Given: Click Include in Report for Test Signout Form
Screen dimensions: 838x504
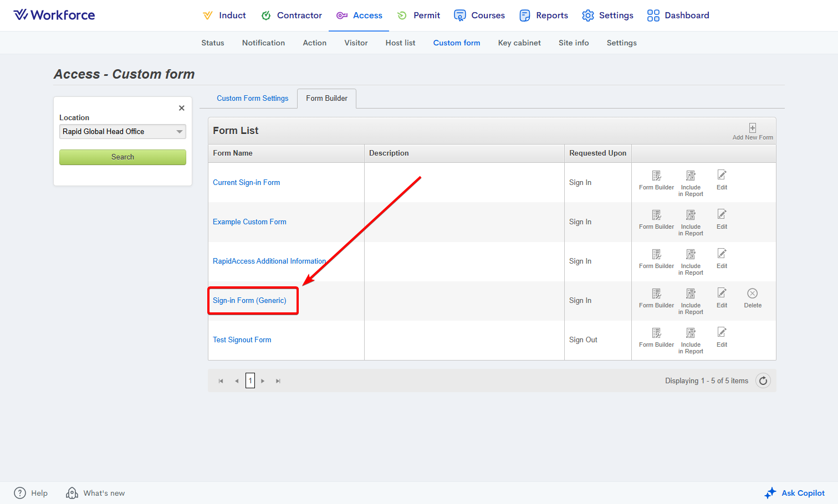Looking at the screenshot, I should pos(691,333).
